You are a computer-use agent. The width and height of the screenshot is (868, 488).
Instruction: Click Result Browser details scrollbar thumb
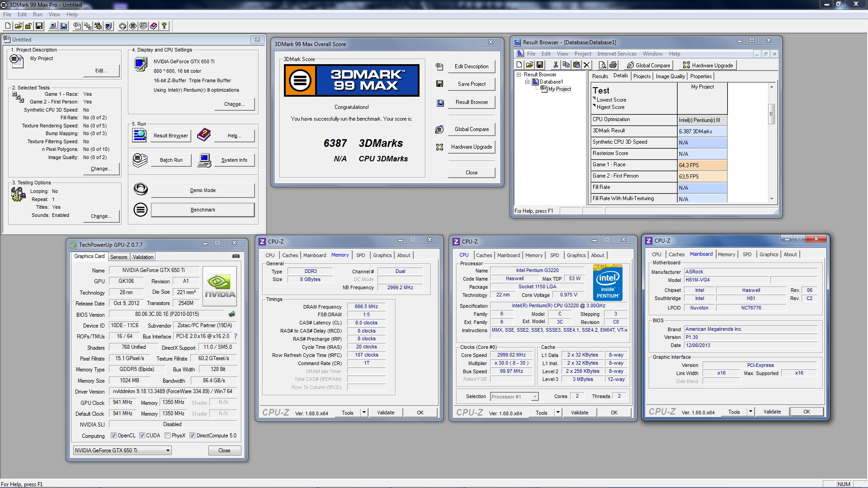(x=771, y=114)
